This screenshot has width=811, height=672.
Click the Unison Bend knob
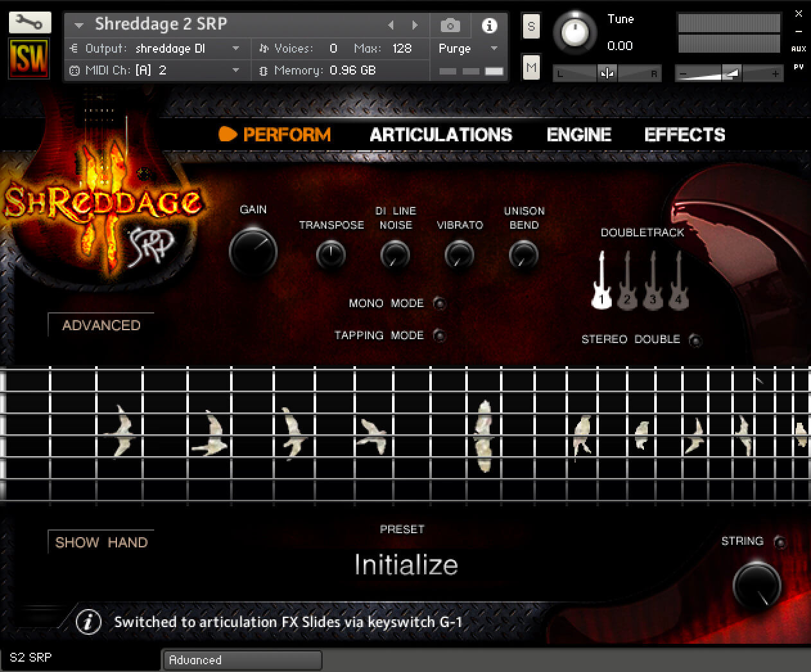(x=524, y=255)
